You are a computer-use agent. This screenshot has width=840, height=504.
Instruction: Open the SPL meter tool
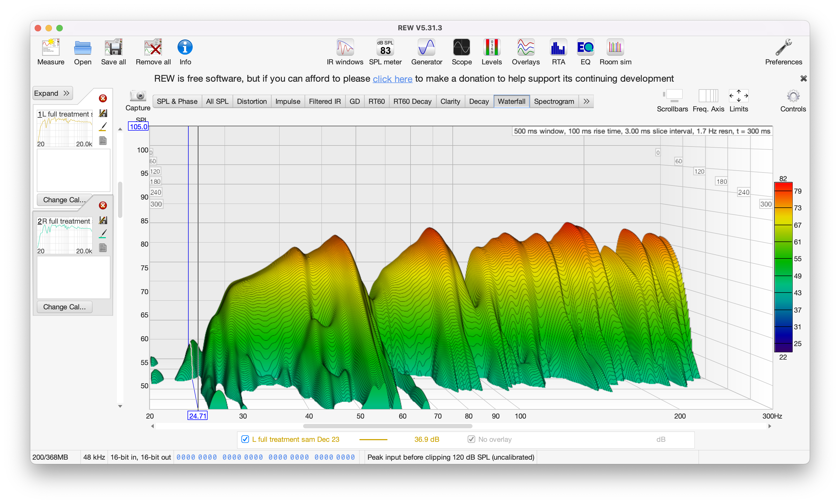(385, 52)
